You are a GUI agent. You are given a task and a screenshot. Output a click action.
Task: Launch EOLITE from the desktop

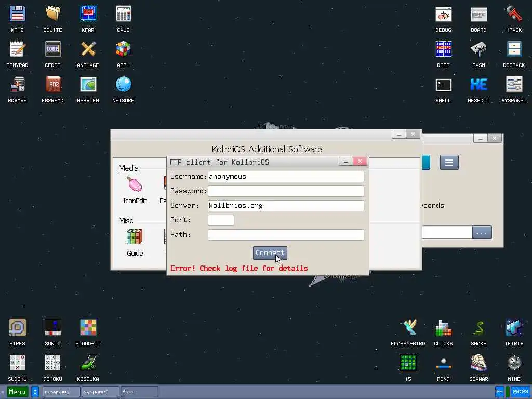click(52, 14)
